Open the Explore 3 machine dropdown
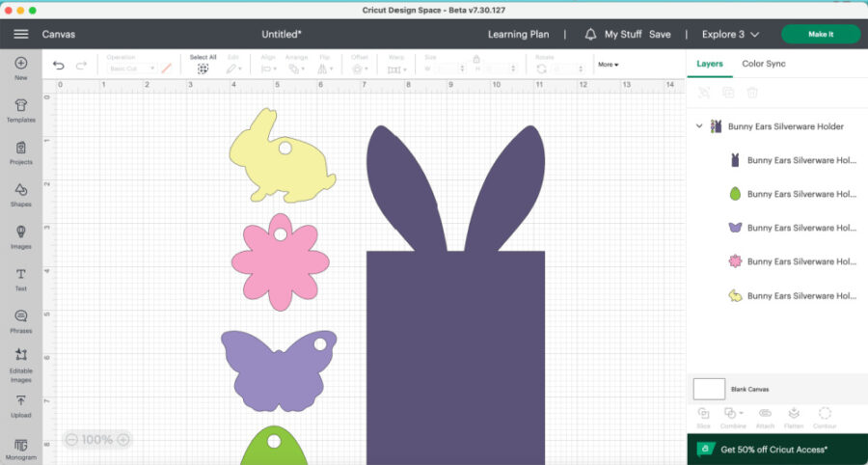This screenshot has width=868, height=465. (x=730, y=34)
